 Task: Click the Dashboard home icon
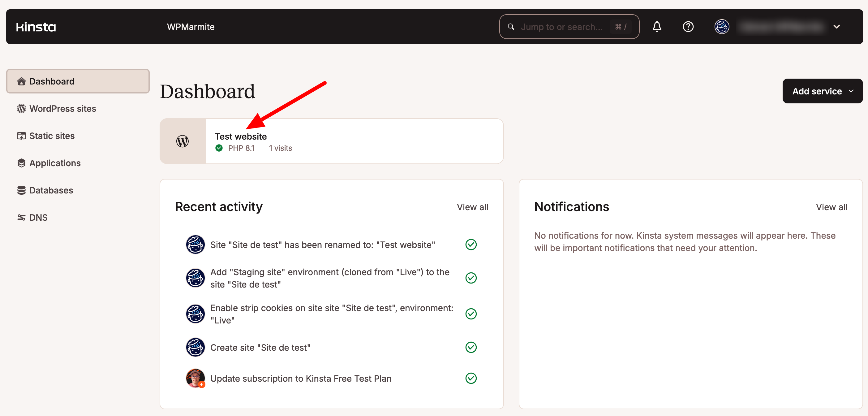coord(21,81)
